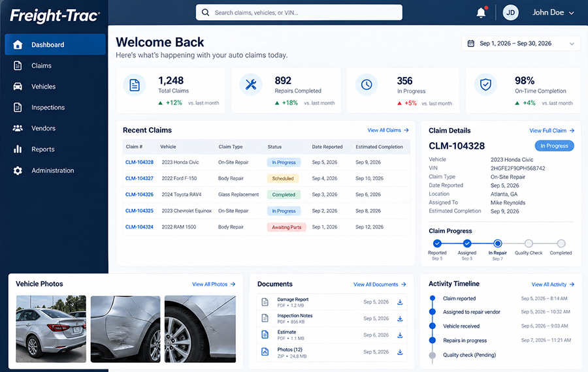Click the Quality Check progress step
This screenshot has height=372, width=588.
[x=529, y=243]
